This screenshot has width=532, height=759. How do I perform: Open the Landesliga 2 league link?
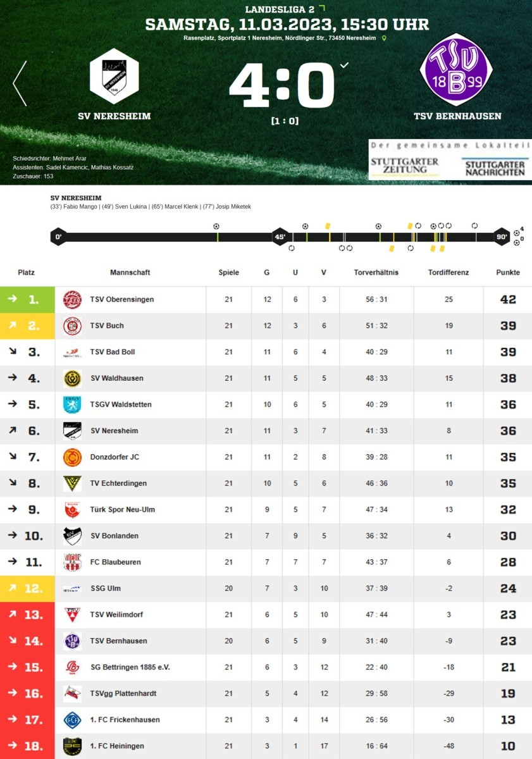280,9
